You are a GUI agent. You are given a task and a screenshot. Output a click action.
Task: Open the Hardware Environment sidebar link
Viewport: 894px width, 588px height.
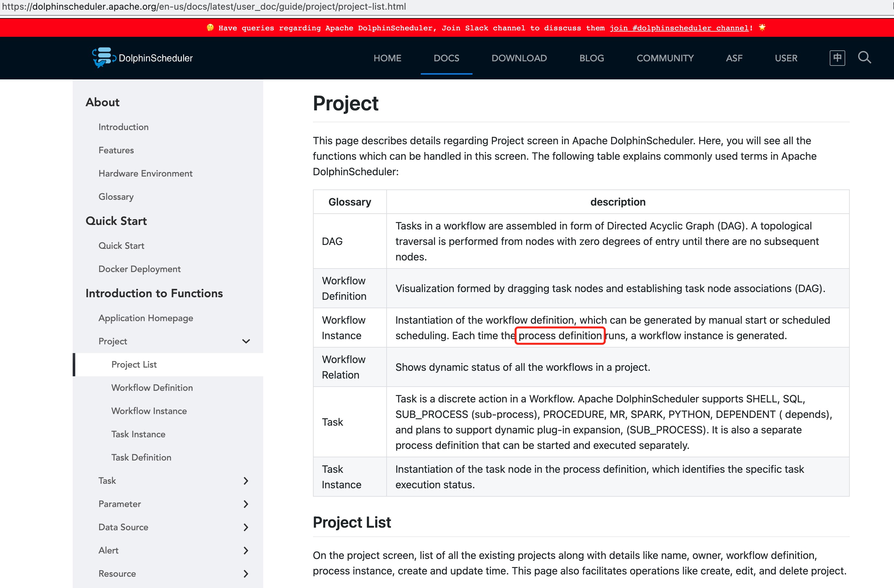click(145, 173)
